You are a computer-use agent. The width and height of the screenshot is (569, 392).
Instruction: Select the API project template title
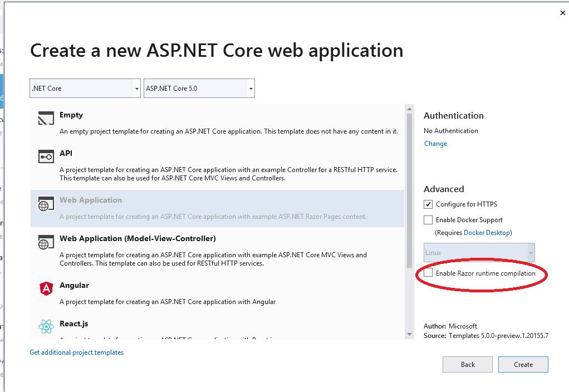[x=66, y=153]
